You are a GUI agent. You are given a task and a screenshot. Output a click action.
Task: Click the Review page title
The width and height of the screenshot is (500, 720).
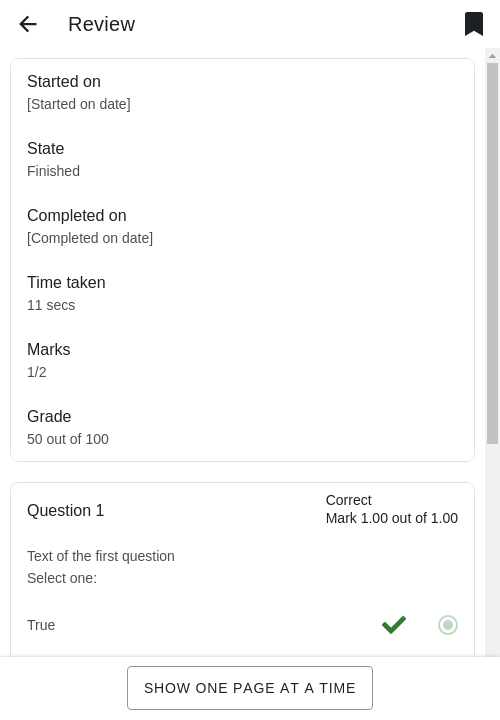101,24
